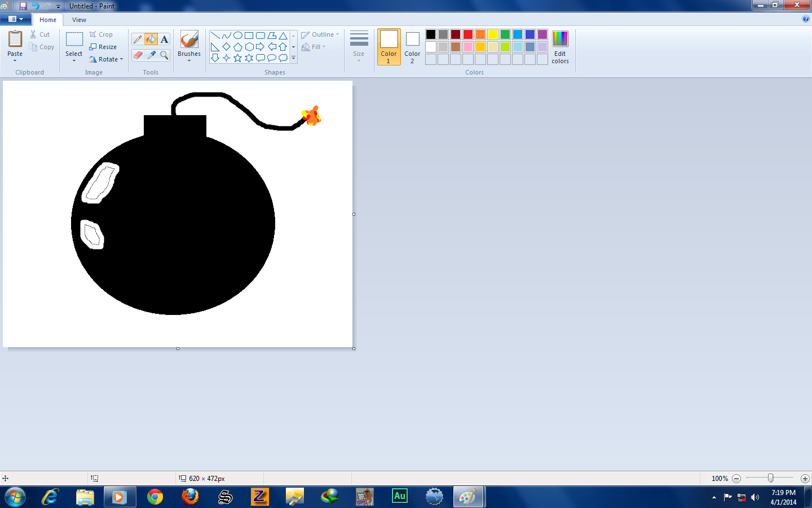Image resolution: width=812 pixels, height=508 pixels.
Task: Select the Rounded rectangle shape
Action: pyautogui.click(x=260, y=36)
